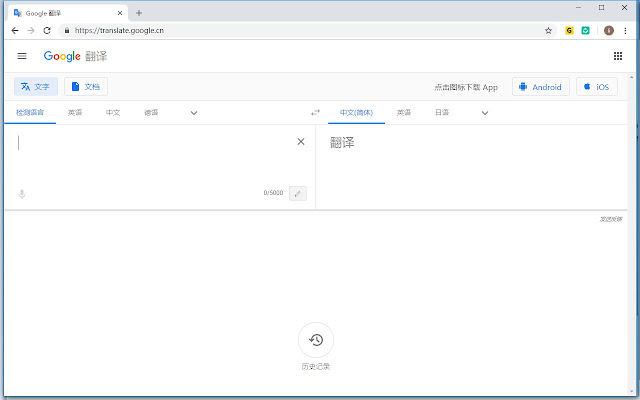This screenshot has width=640, height=400.
Task: Click the iOS app download button
Action: (x=596, y=87)
